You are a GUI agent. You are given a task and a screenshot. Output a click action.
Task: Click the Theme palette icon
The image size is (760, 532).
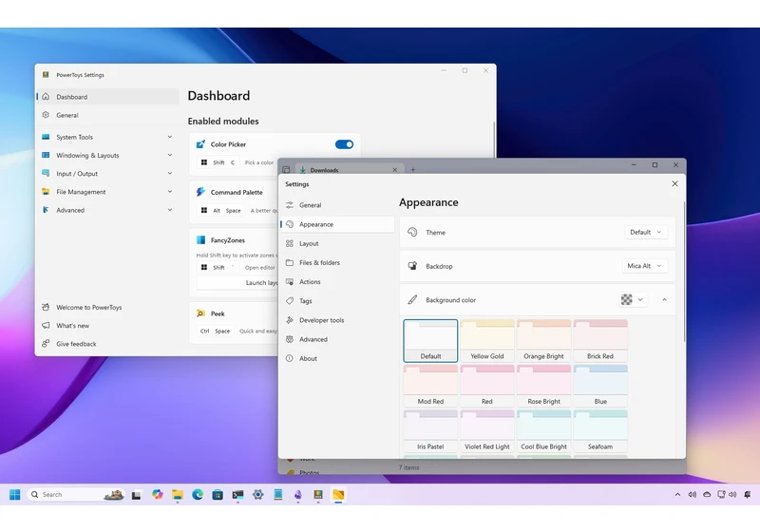(x=412, y=232)
